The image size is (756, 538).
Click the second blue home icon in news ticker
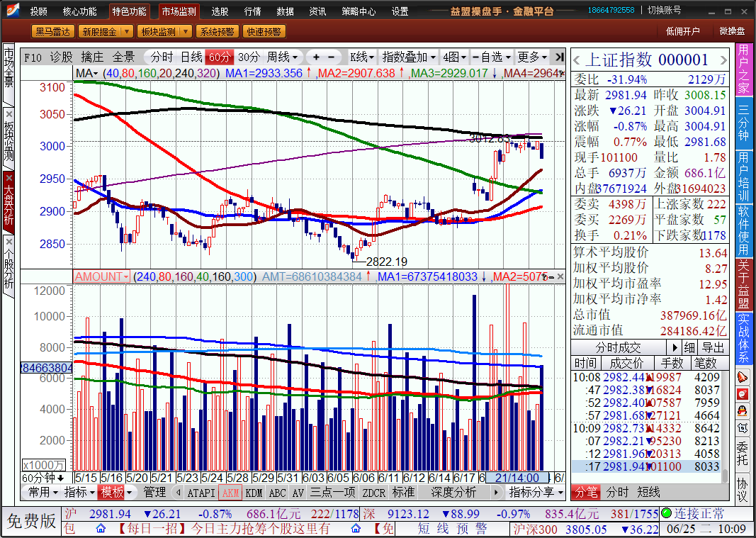(356, 529)
